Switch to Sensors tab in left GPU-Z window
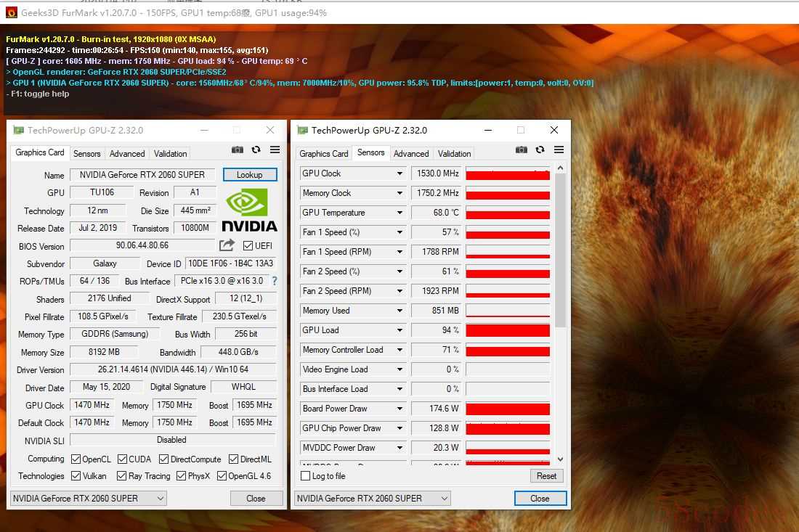 (x=86, y=154)
